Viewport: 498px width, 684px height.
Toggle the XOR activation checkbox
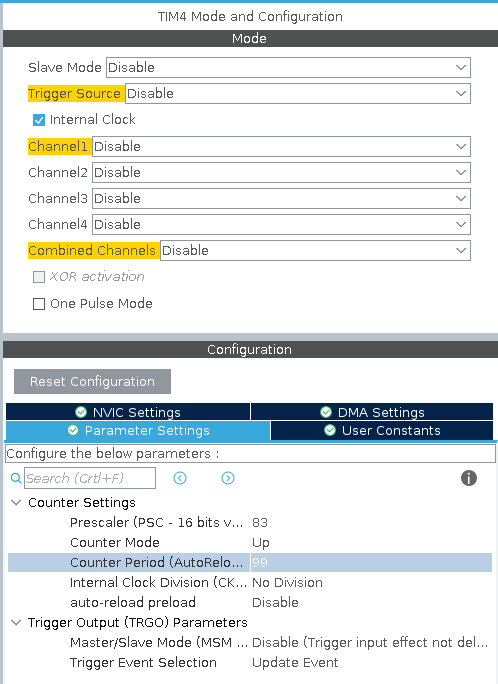tap(39, 277)
